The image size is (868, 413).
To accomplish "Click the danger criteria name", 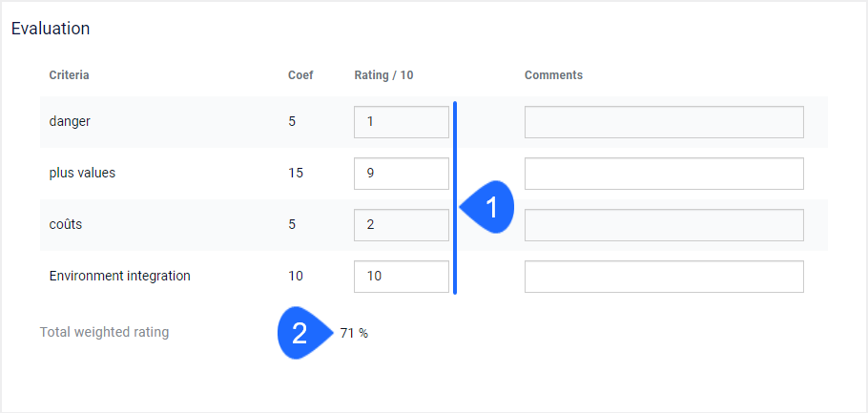I will 70,121.
